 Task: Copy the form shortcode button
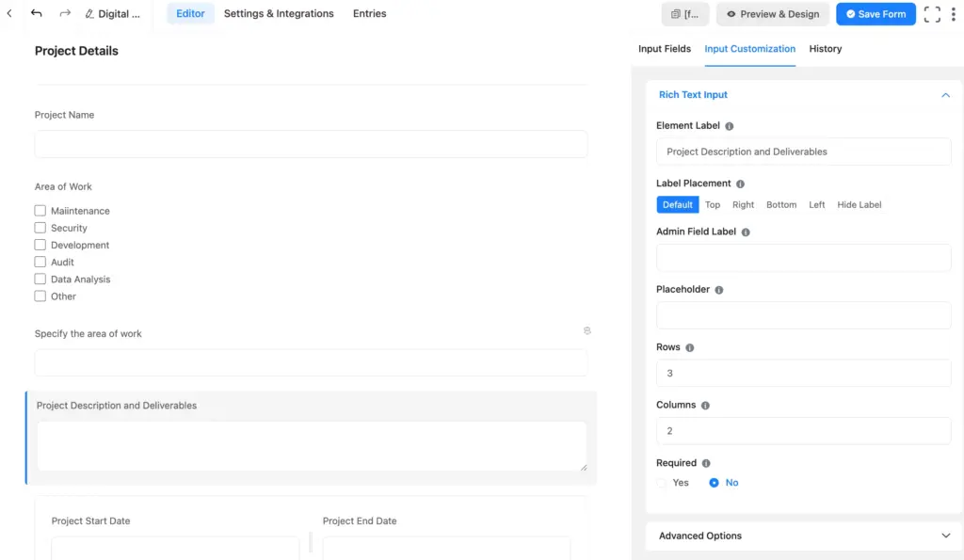685,14
